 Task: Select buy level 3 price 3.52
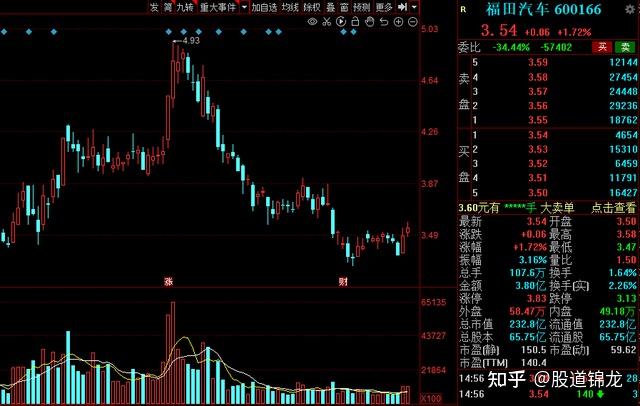[x=538, y=164]
